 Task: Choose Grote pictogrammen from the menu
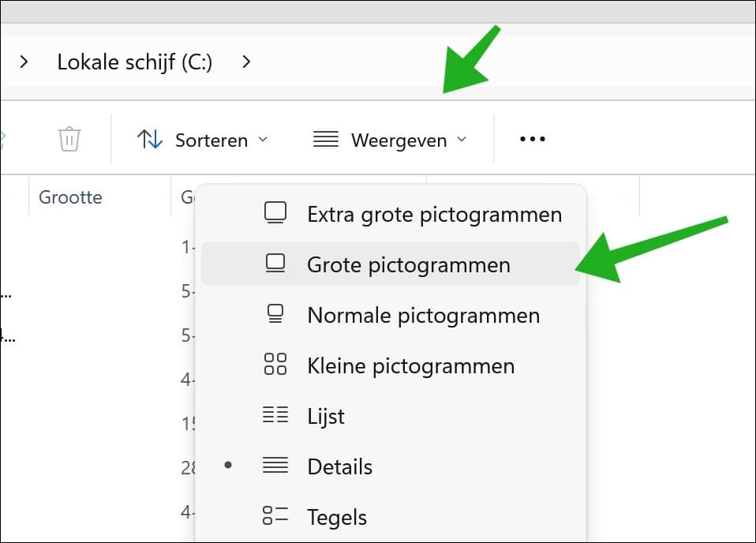coord(410,264)
